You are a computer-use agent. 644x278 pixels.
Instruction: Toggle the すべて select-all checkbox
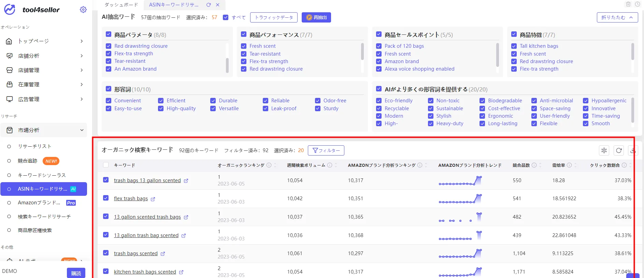point(226,17)
